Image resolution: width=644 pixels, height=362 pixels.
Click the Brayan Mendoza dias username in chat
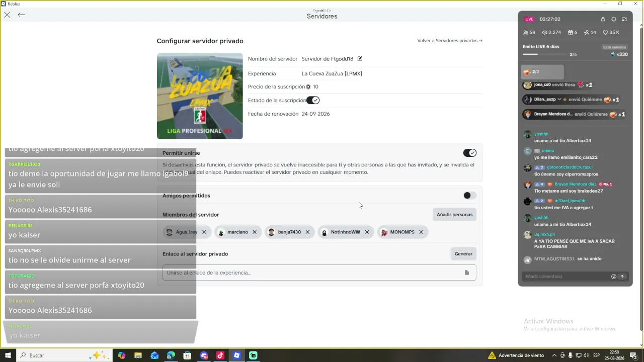[575, 185]
